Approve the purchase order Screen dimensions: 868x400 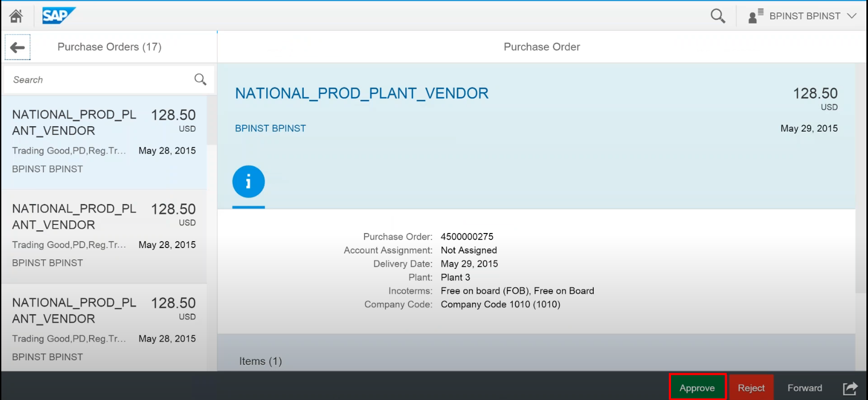[697, 388]
